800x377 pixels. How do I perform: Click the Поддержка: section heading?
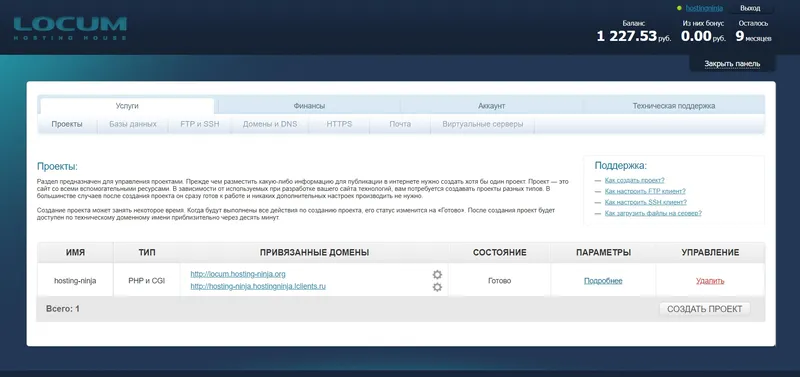coord(620,166)
